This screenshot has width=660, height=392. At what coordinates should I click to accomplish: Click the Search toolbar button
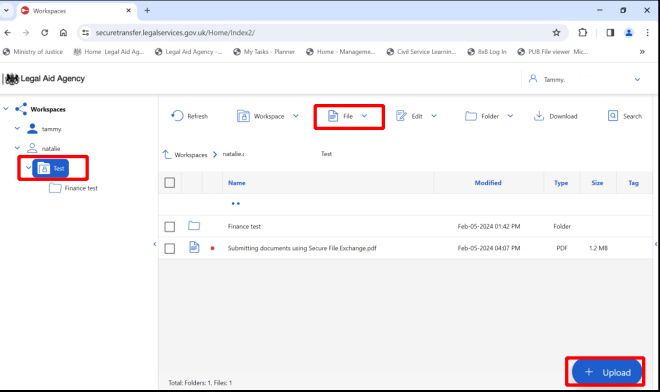(x=625, y=116)
